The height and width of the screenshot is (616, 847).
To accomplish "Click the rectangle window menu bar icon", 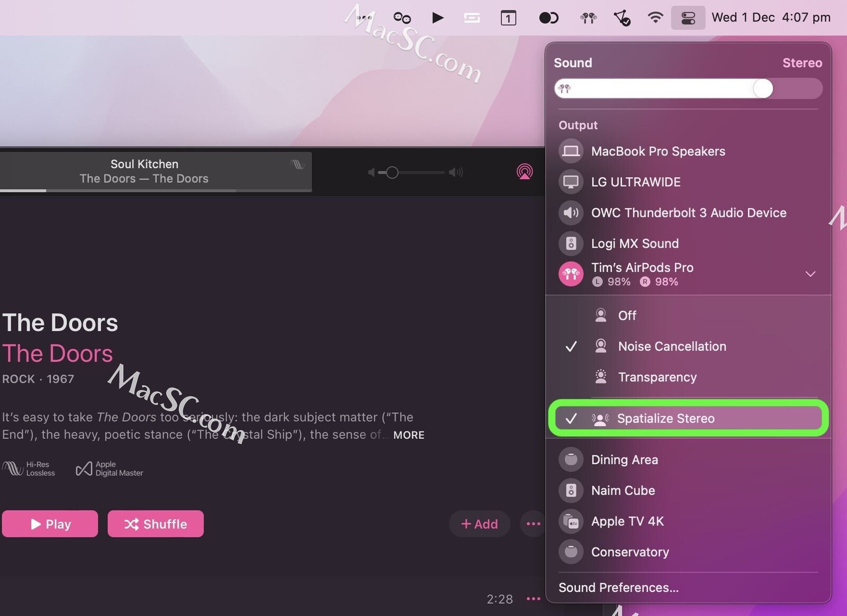I will point(472,18).
